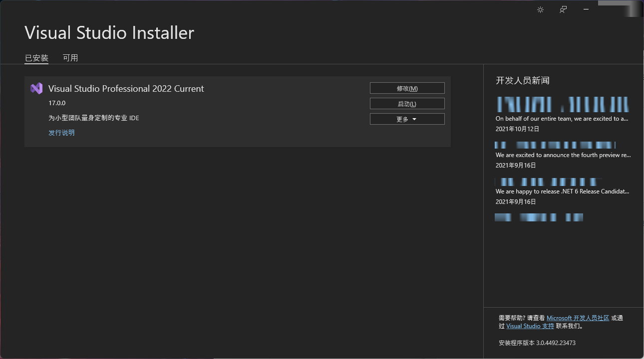Open the Microsoft 开发人员社区 link
This screenshot has width=644, height=359.
pos(578,318)
